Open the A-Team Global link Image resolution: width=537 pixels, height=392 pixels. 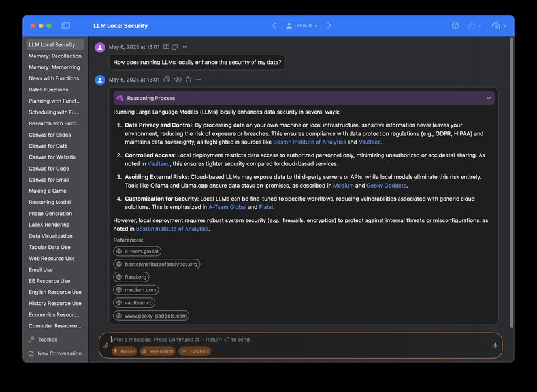pyautogui.click(x=227, y=207)
